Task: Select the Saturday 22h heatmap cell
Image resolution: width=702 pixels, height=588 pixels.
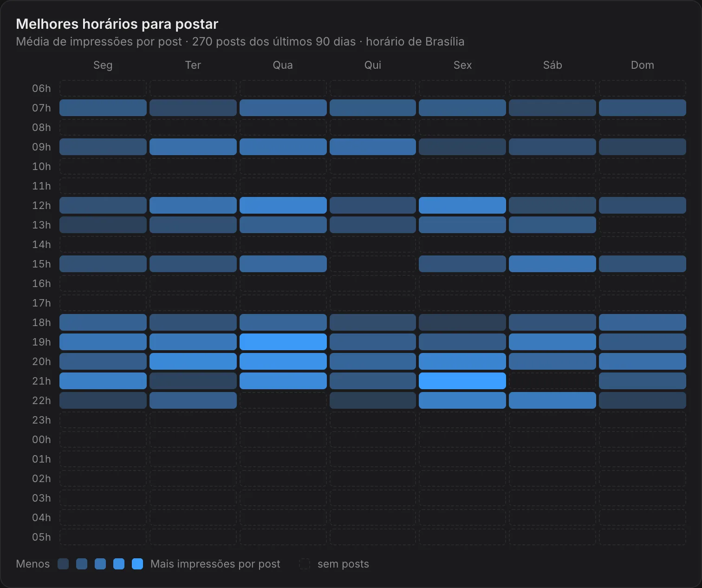Action: [552, 400]
